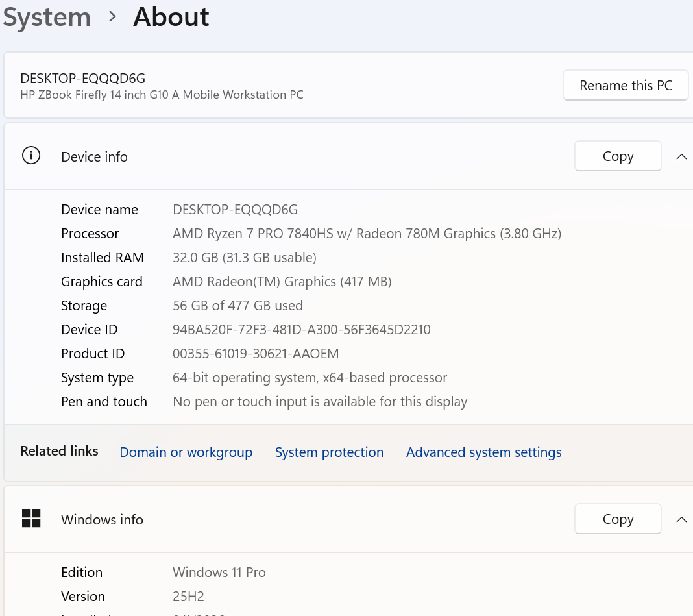Open Domain or workgroup link
The image size is (693, 616).
coord(186,452)
